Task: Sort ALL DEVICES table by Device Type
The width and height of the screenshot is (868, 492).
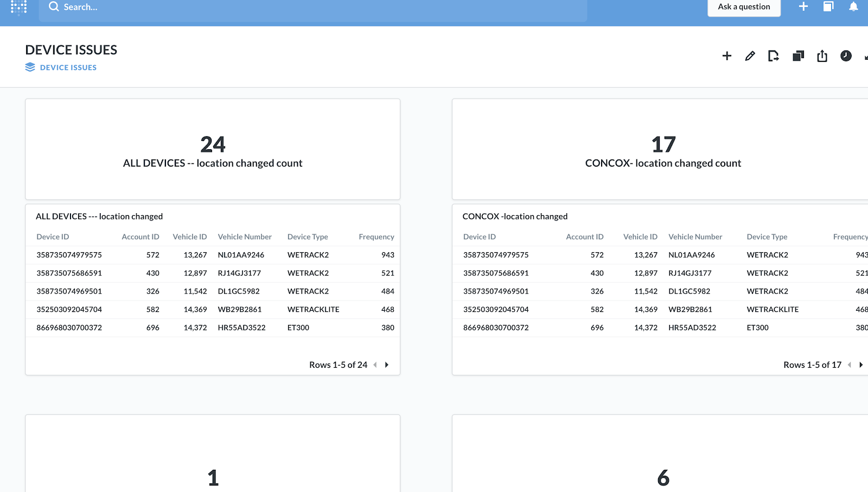Action: [x=308, y=237]
